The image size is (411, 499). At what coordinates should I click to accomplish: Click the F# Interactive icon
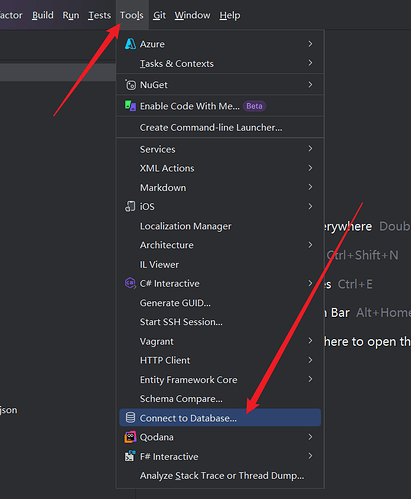(x=130, y=456)
